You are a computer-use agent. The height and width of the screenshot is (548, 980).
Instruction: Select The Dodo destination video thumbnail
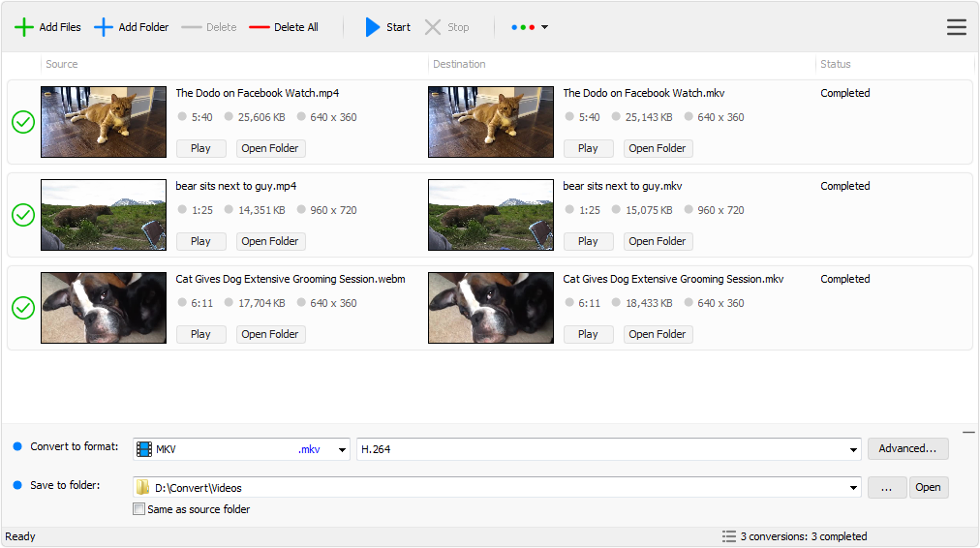click(x=491, y=122)
